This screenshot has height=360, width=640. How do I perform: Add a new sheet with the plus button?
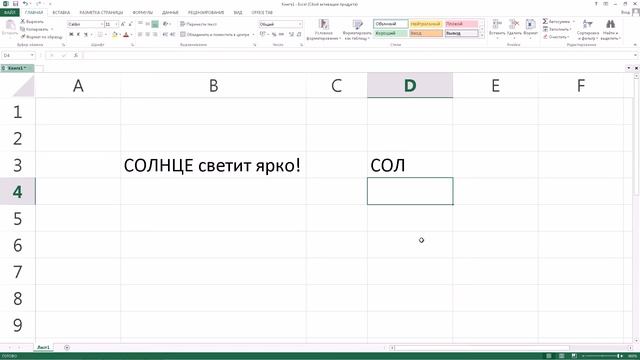click(x=67, y=347)
